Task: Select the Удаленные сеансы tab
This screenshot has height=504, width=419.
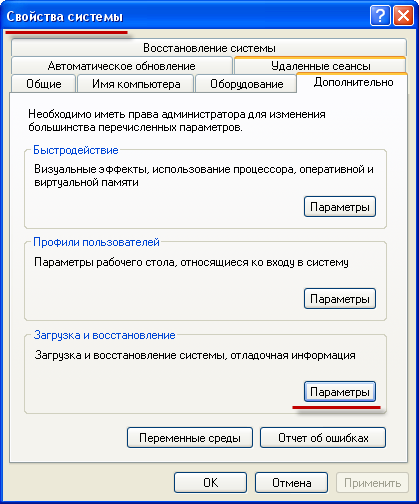Action: pos(320,66)
